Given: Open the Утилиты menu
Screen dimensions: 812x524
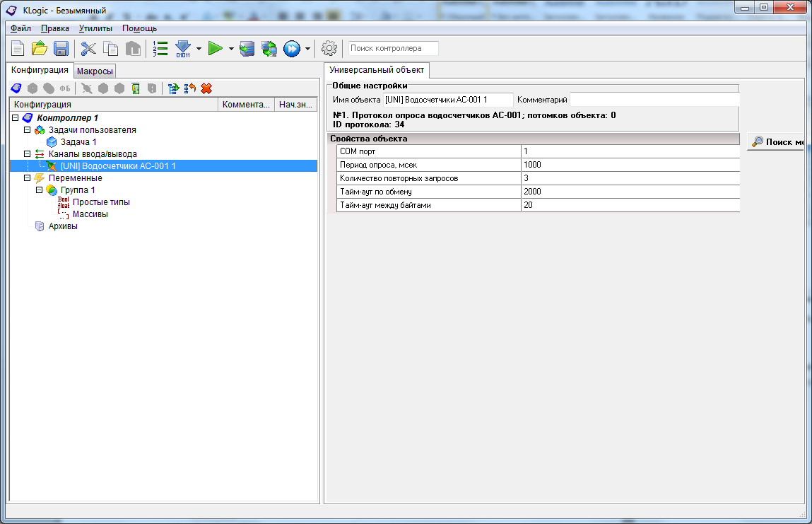Looking at the screenshot, I should [x=95, y=28].
